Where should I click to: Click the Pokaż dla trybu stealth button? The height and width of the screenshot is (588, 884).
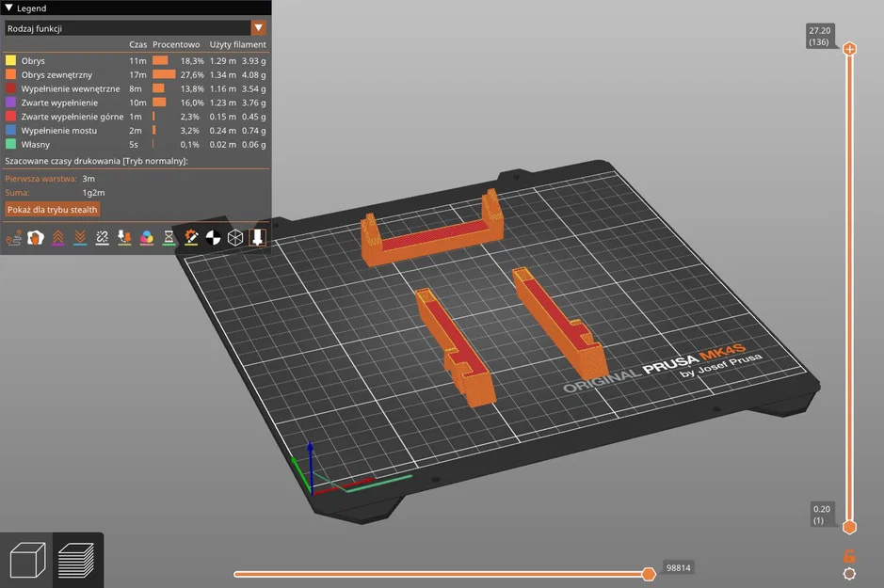pyautogui.click(x=52, y=209)
